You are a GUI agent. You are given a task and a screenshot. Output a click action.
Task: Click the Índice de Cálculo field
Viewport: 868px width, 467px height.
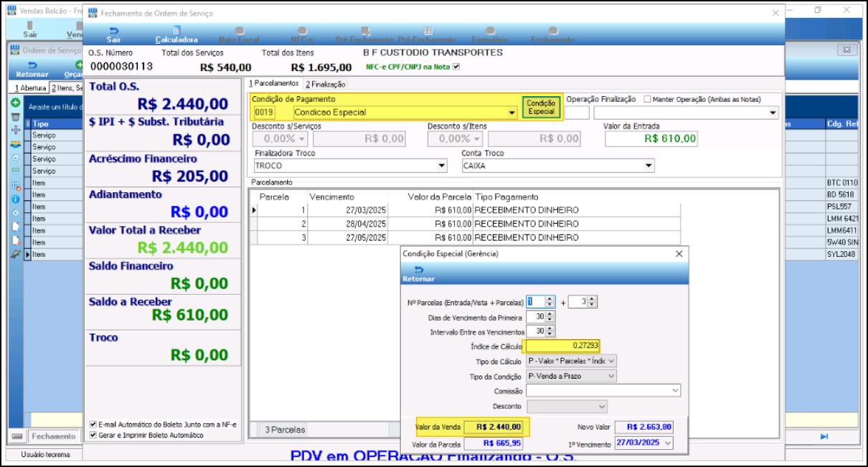(x=562, y=346)
